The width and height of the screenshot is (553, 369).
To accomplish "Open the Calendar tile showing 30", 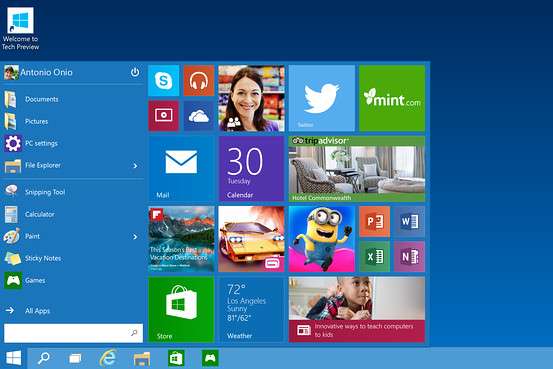I will coord(251,169).
